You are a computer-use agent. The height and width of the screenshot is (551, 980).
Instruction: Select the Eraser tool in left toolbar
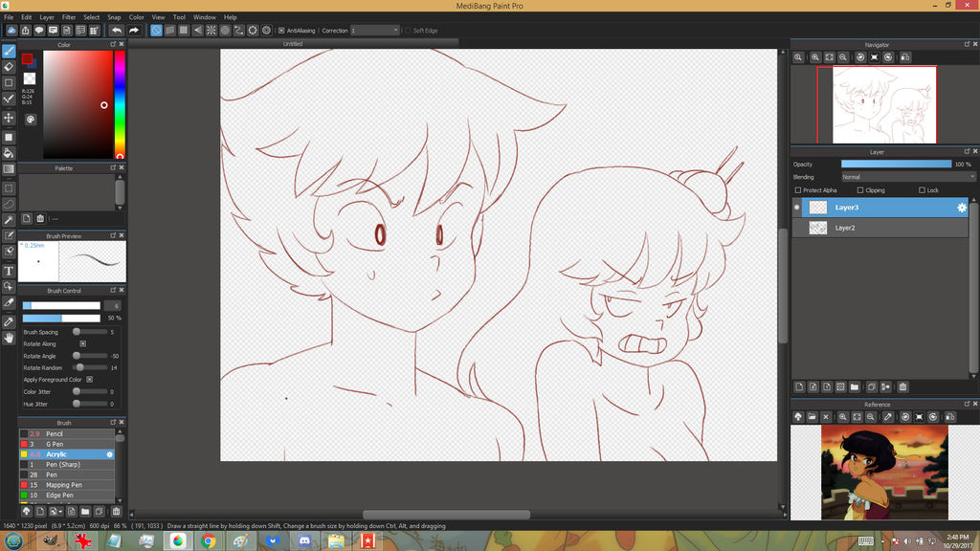pos(9,67)
